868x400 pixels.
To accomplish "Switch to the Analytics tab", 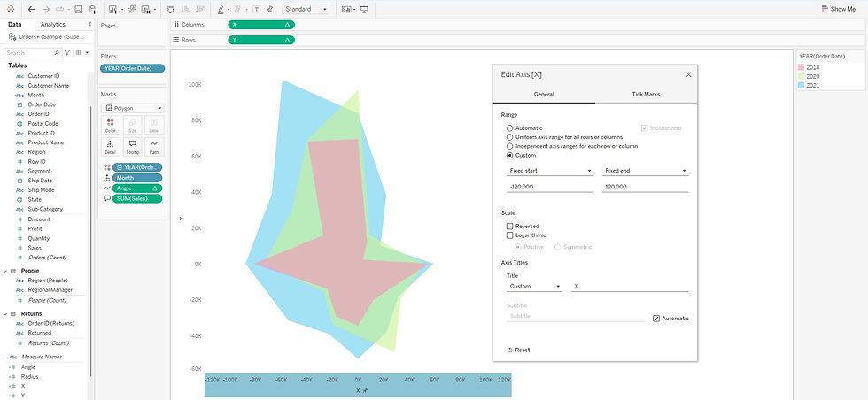I will (x=52, y=25).
